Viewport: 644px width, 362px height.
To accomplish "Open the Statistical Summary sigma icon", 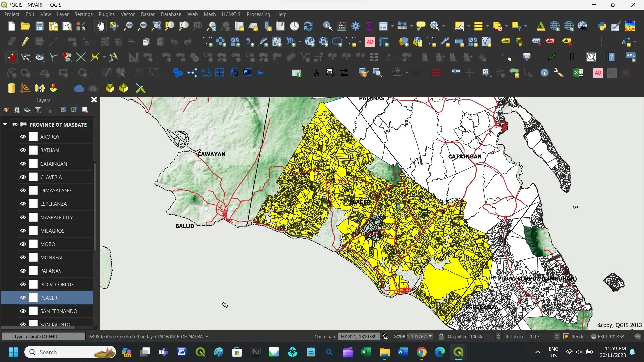I will pos(369,26).
